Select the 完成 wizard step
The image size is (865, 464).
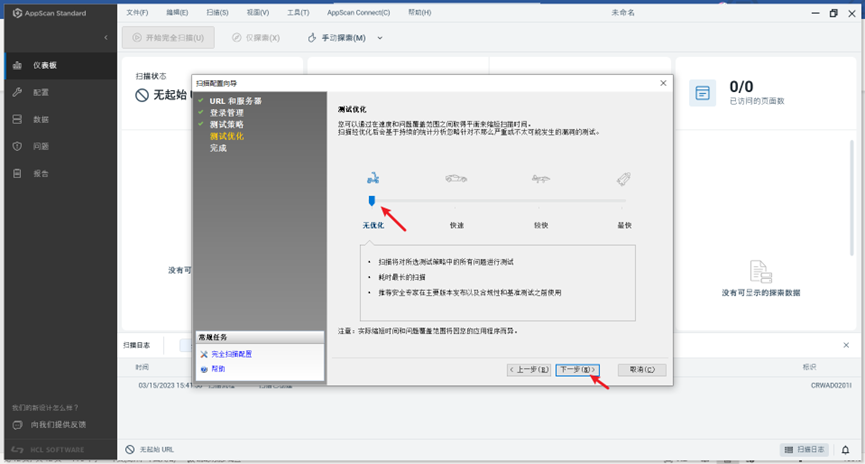click(x=218, y=148)
